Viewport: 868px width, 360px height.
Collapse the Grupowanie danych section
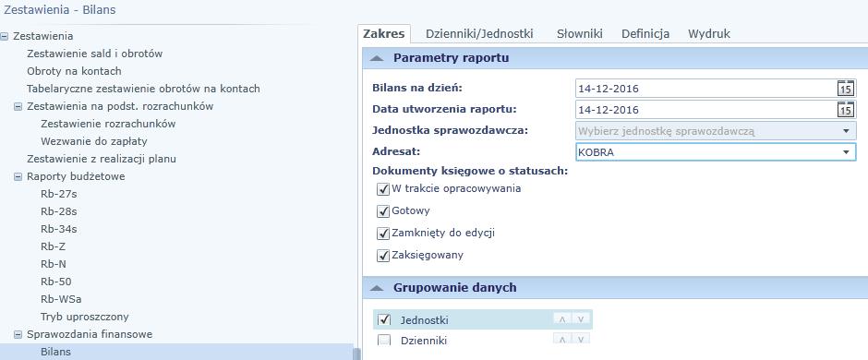(377, 288)
